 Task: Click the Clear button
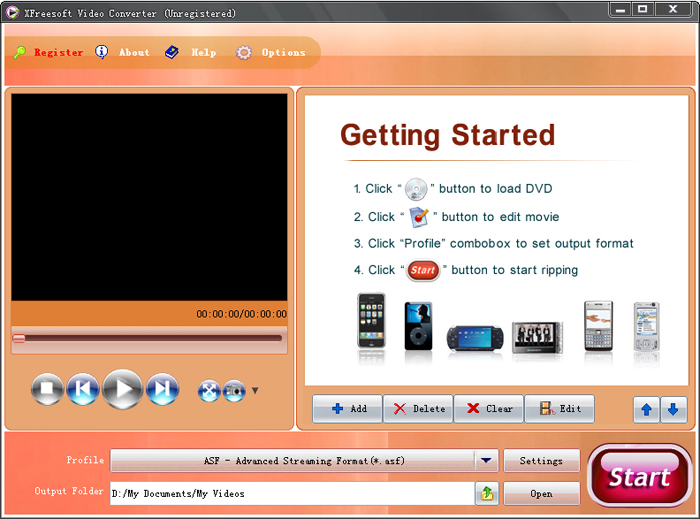tap(488, 408)
